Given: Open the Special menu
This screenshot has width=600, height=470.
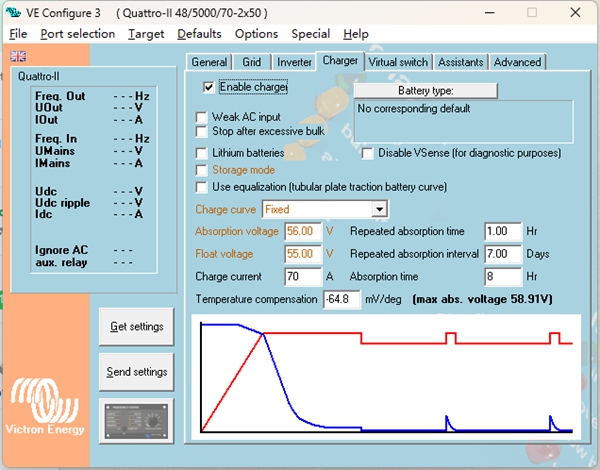Looking at the screenshot, I should [311, 34].
